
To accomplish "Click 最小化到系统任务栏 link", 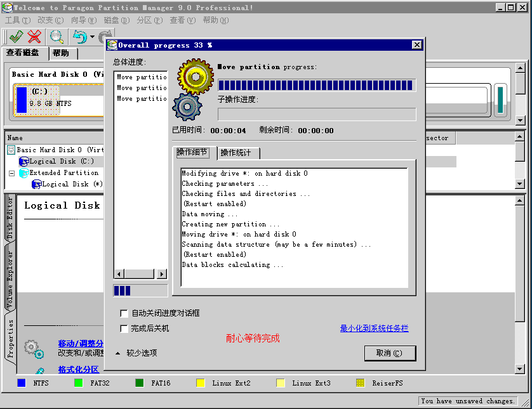I will pos(374,328).
